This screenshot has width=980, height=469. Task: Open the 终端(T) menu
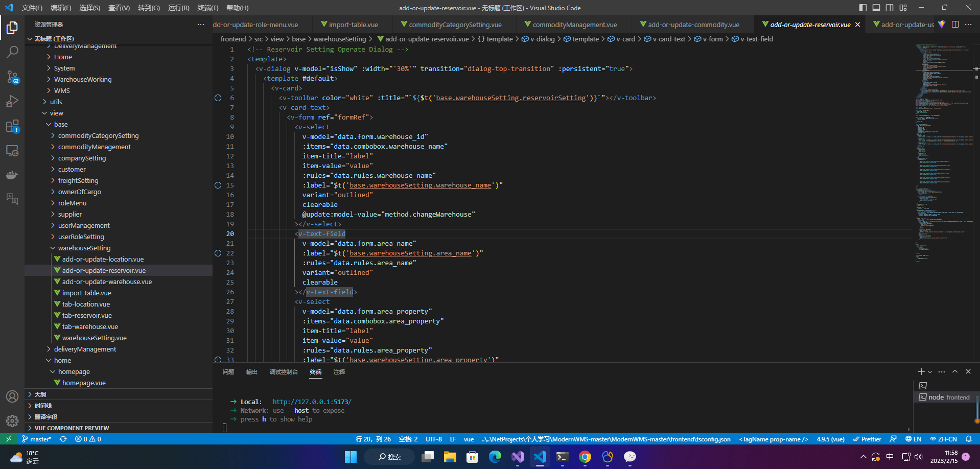(207, 8)
